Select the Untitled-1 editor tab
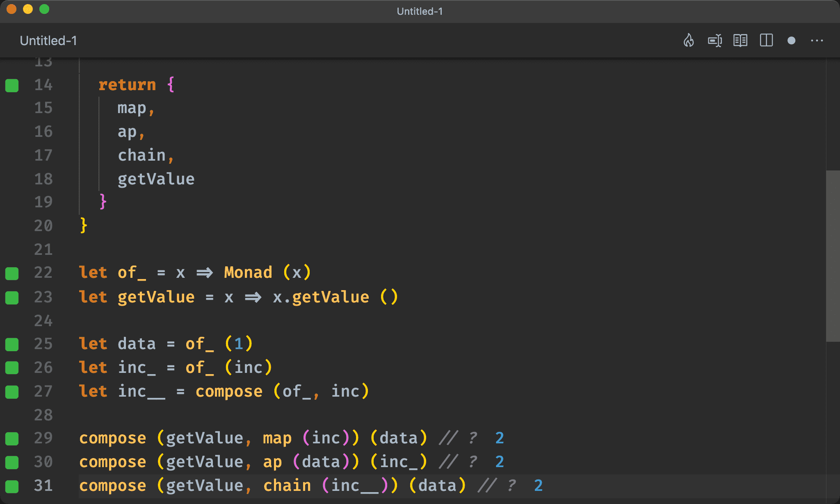 [x=48, y=41]
